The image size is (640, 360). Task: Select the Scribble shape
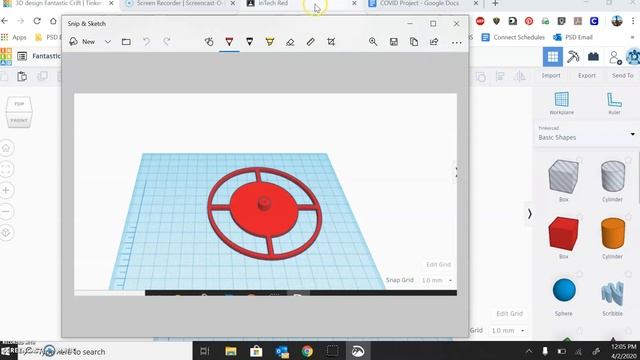click(612, 295)
